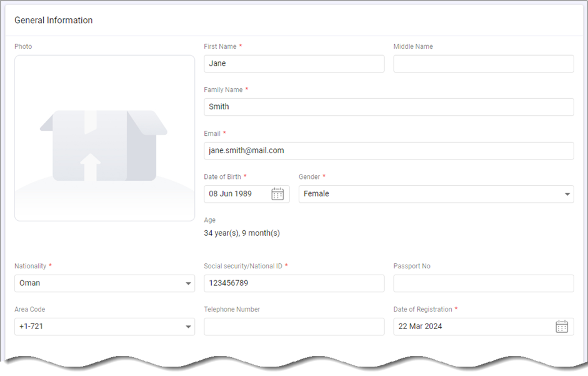Screen dimensions: 588x376
Task: Click the Date of Birth text 08 Jun 1989
Action: tap(230, 194)
